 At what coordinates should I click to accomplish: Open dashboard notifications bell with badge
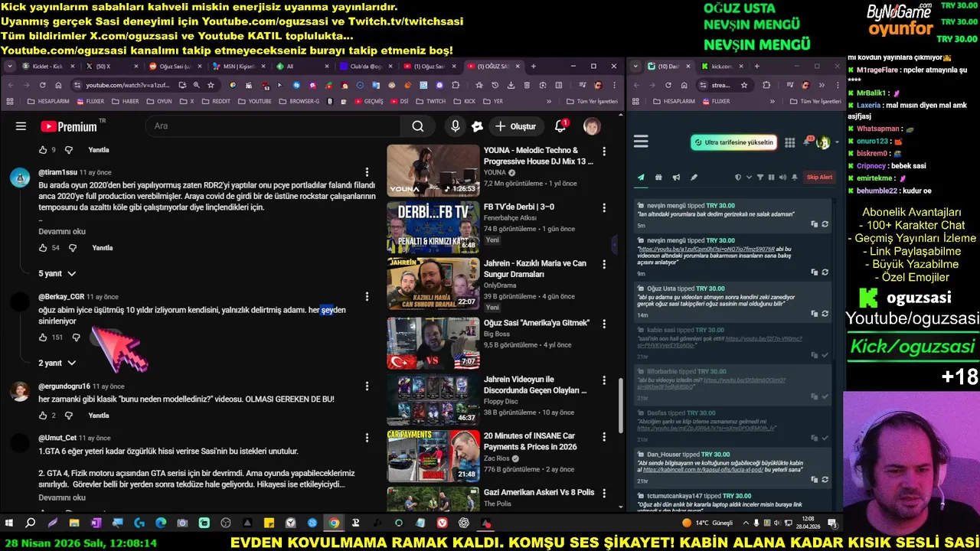[808, 142]
